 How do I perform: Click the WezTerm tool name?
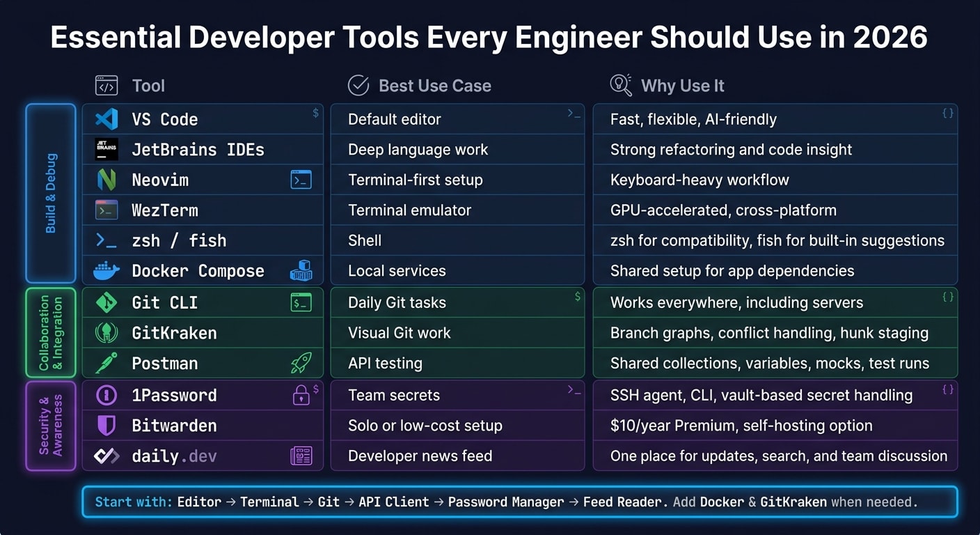pos(165,210)
